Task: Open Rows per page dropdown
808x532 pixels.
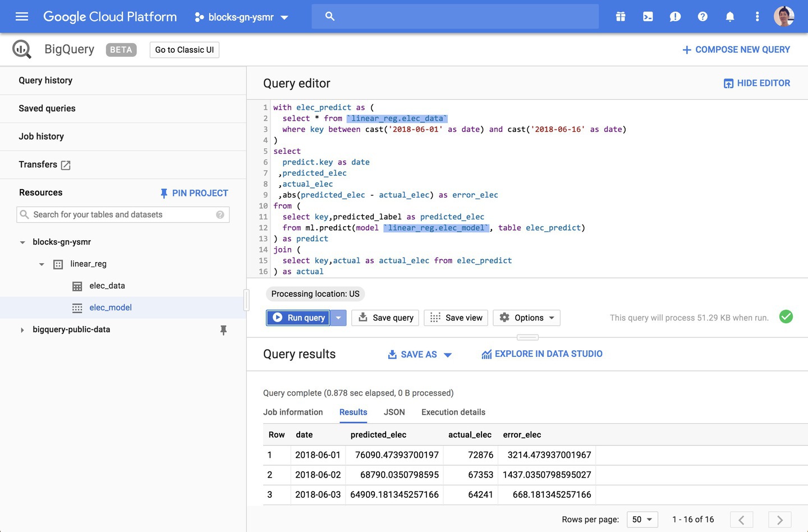Action: click(642, 519)
